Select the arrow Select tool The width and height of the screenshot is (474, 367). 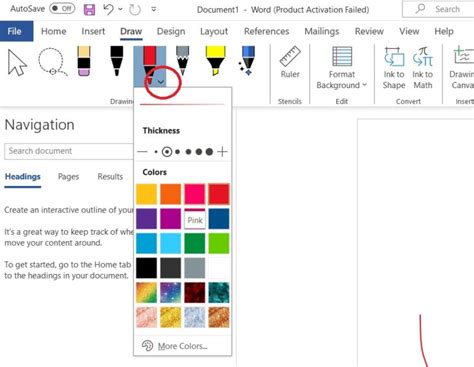(x=17, y=62)
